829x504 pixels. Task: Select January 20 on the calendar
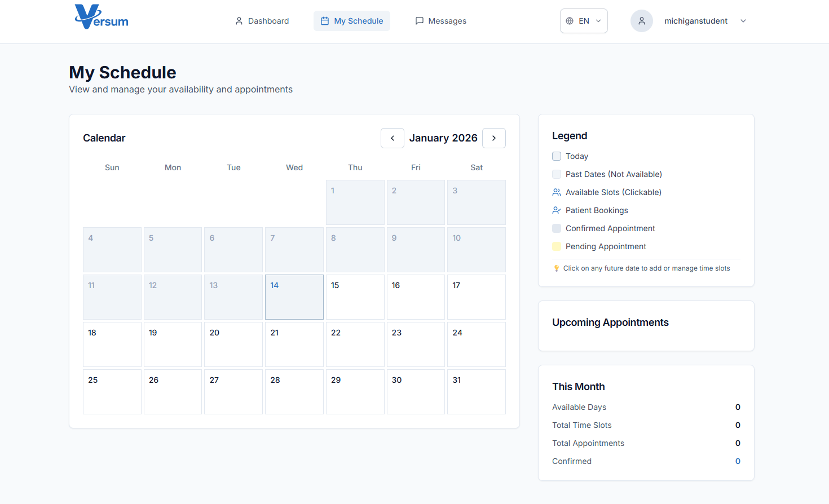click(233, 344)
